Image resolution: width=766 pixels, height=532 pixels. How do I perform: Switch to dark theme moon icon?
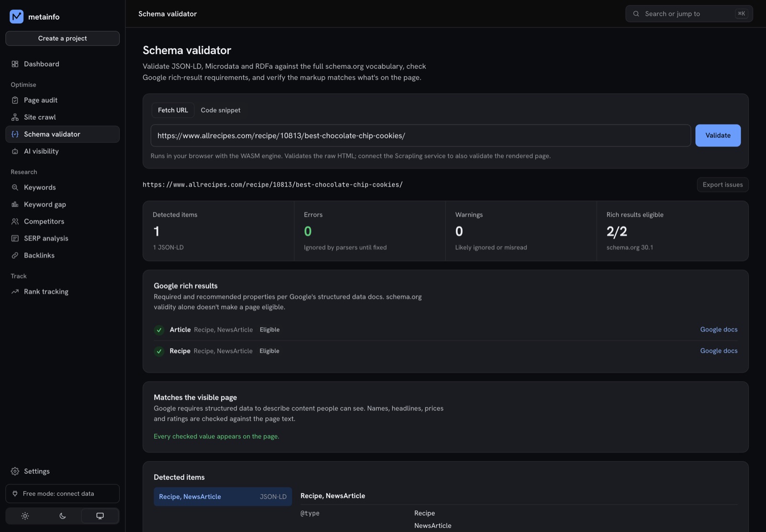click(63, 516)
